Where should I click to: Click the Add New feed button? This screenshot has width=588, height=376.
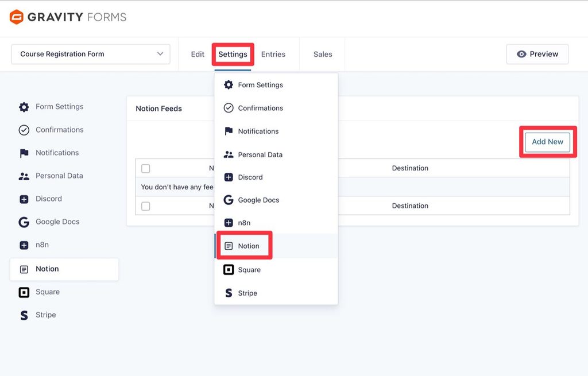pyautogui.click(x=547, y=142)
